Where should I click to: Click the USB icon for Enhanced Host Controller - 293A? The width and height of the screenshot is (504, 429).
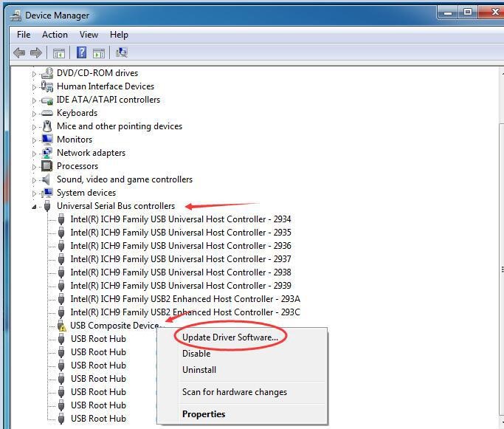[x=61, y=299]
